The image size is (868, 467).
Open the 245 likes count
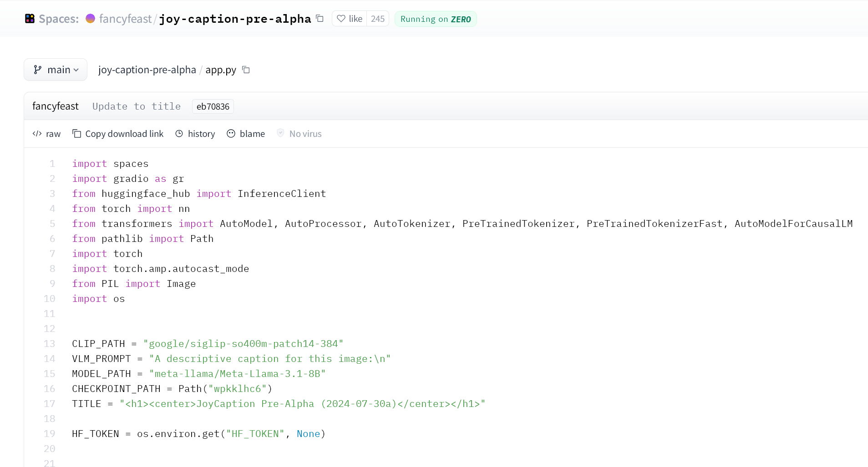[378, 19]
